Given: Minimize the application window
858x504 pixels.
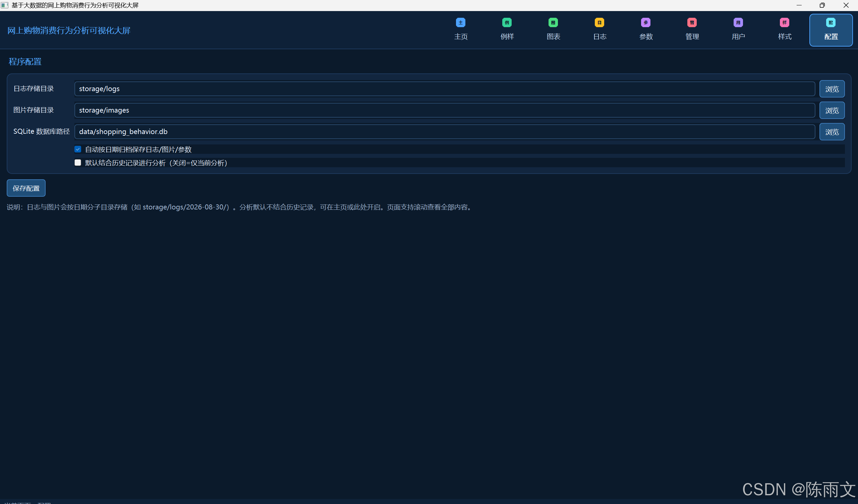Looking at the screenshot, I should [799, 5].
